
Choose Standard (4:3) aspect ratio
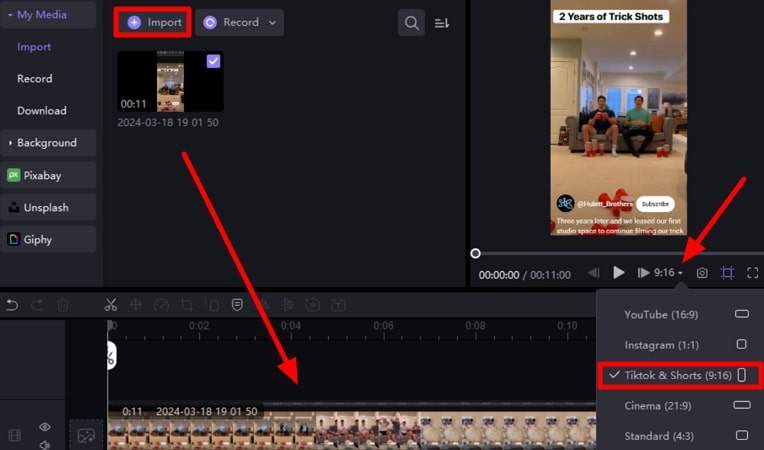click(x=680, y=435)
